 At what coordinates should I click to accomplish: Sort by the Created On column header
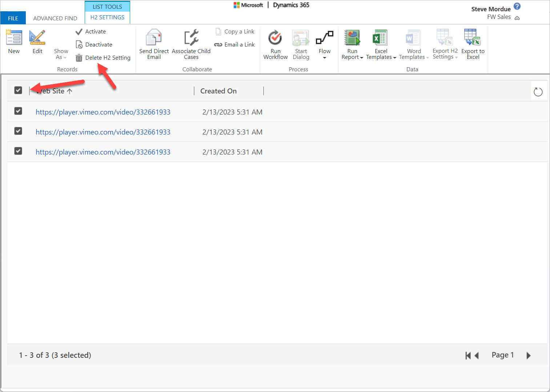(x=218, y=91)
